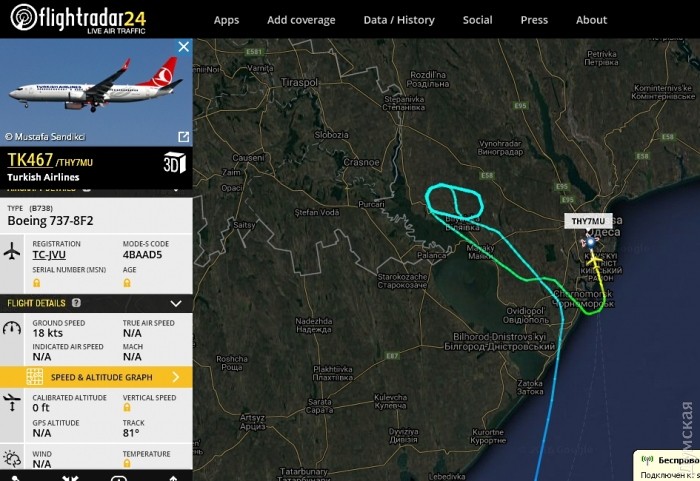Click the Flight Details help question mark
Image resolution: width=700 pixels, height=481 pixels.
(76, 303)
